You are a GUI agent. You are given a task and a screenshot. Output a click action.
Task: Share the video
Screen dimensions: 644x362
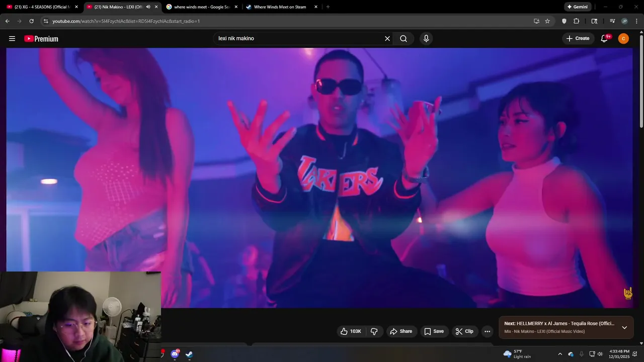click(401, 331)
